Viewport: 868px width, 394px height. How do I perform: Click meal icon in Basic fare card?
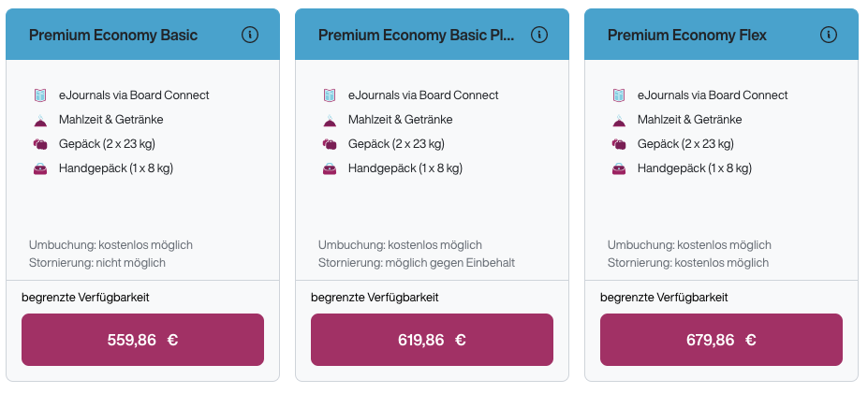click(40, 120)
